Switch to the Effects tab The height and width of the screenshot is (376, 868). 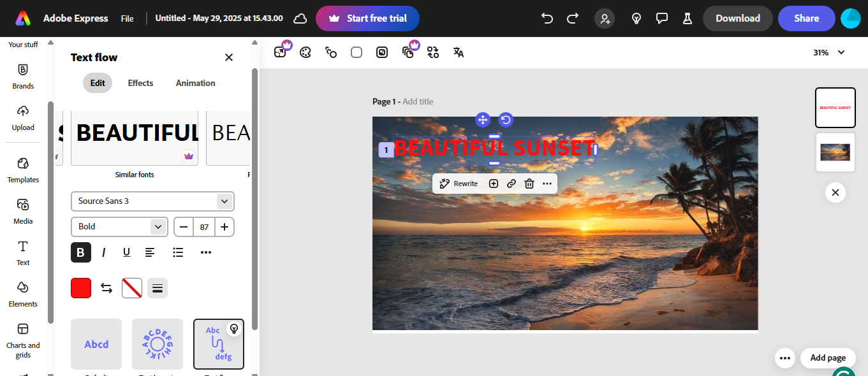pyautogui.click(x=140, y=83)
